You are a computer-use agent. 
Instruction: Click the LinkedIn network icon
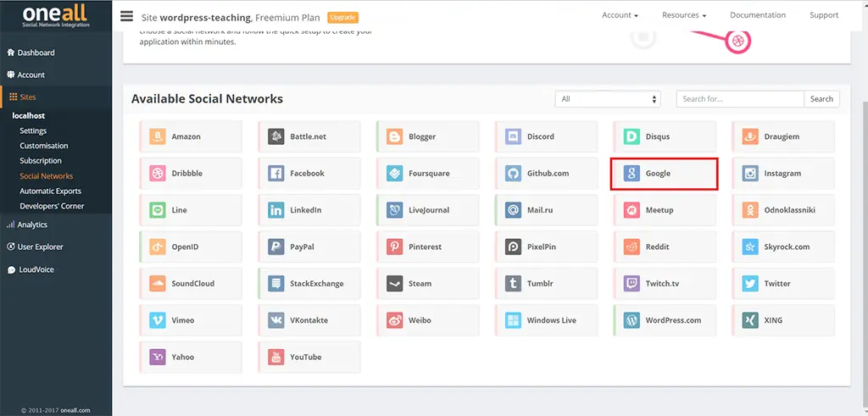click(x=275, y=210)
